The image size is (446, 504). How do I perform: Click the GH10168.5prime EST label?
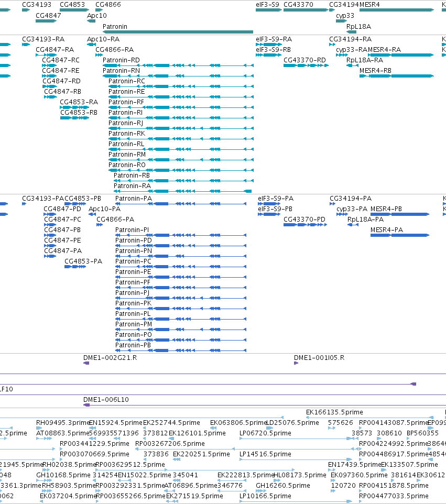pos(63,475)
